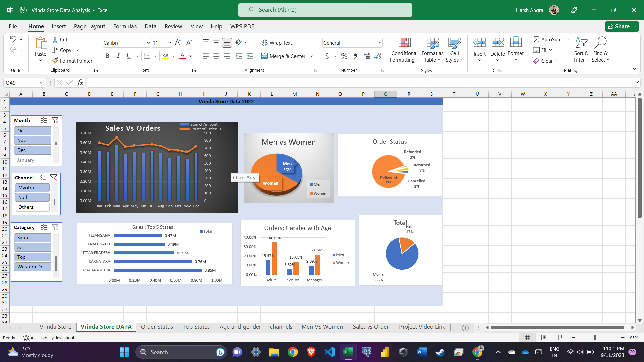Open Visual Studio Code from taskbar
Screen dimensions: 644x362
pyautogui.click(x=329, y=352)
